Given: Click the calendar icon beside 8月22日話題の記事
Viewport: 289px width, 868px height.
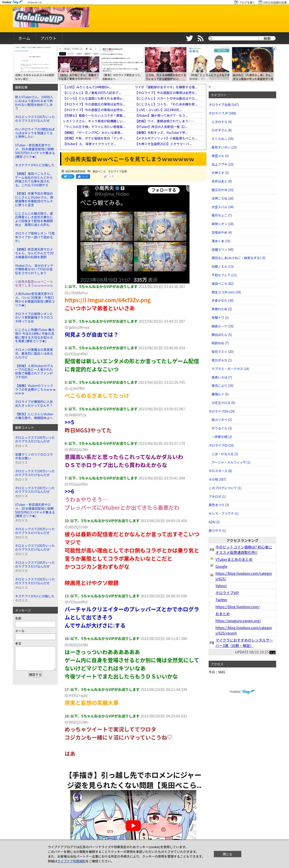Looking at the screenshot, I should [x=260, y=2].
